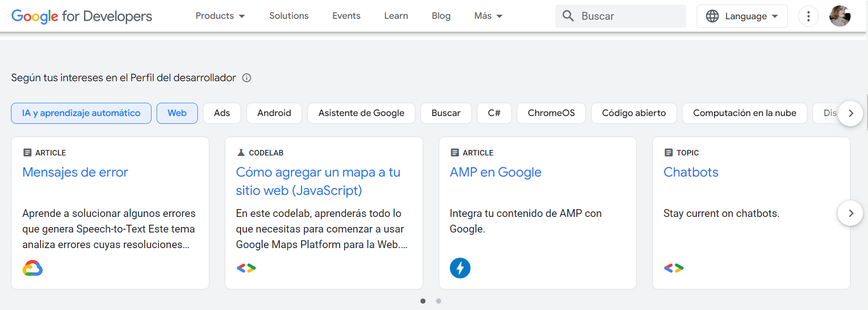Open Cómo agregar un mapa codelab link

coord(318,181)
